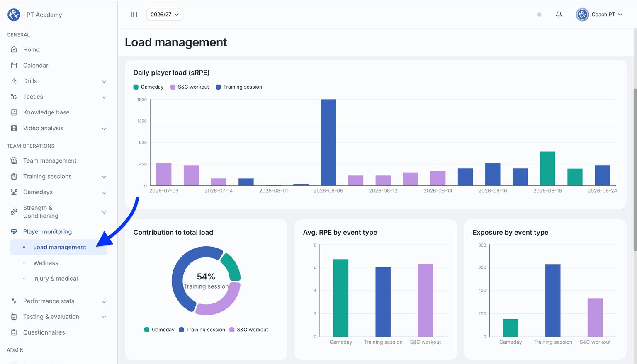Open the Calendar icon in sidebar

(x=14, y=65)
